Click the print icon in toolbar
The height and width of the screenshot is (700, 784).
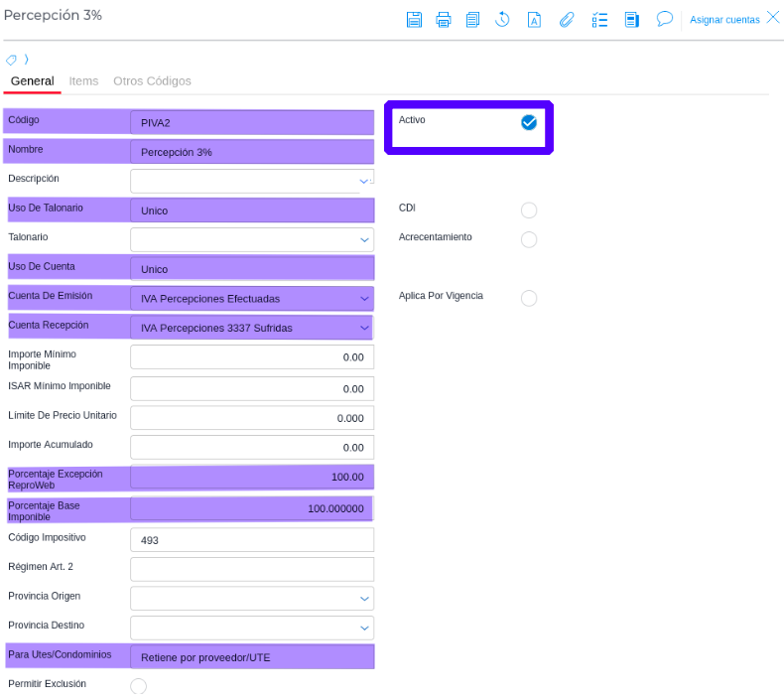(444, 20)
